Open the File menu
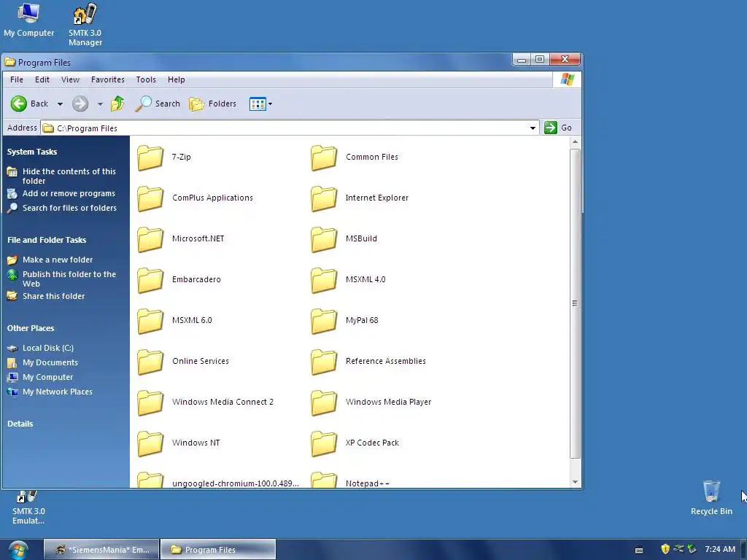747x560 pixels. 17,79
